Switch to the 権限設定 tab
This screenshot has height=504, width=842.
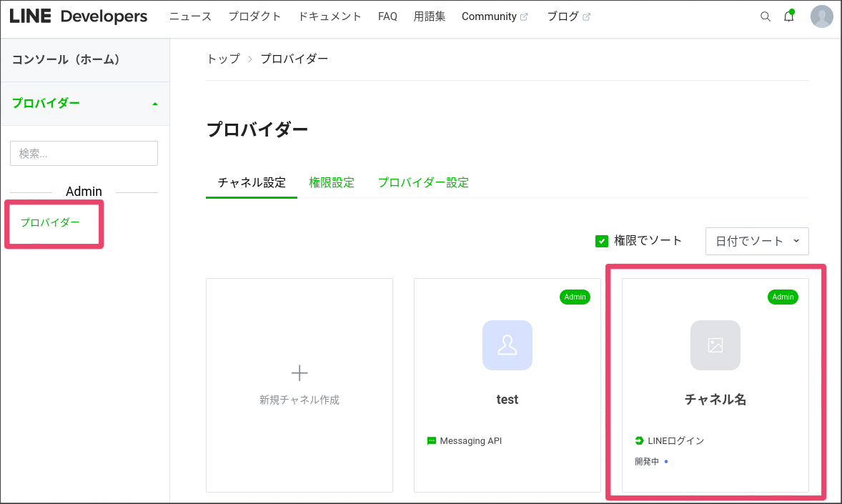[332, 182]
